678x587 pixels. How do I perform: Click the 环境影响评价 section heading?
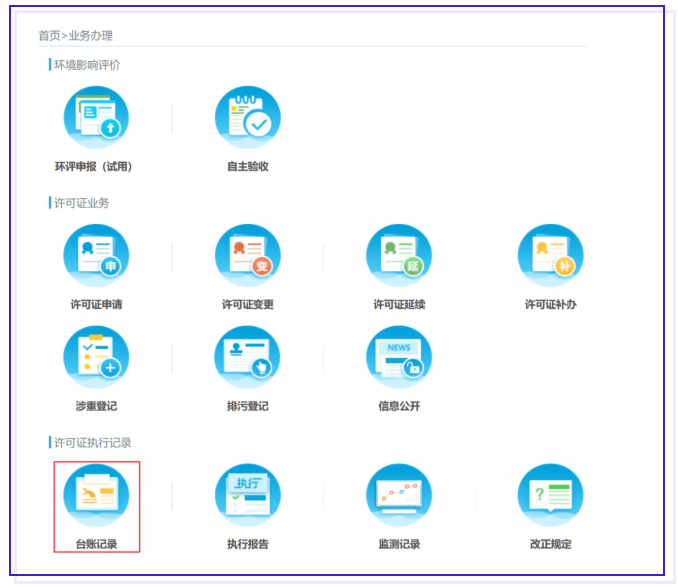[87, 65]
